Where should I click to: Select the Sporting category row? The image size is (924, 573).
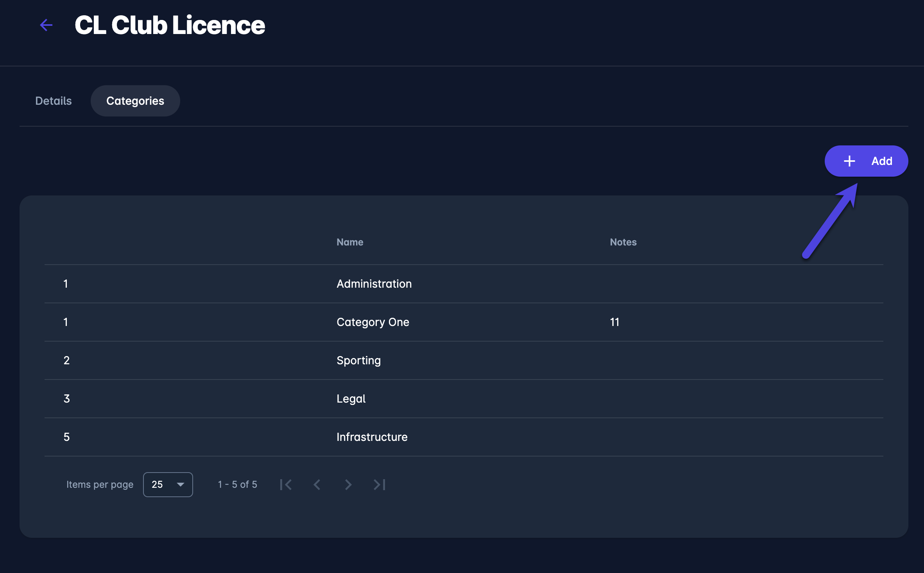coord(358,360)
